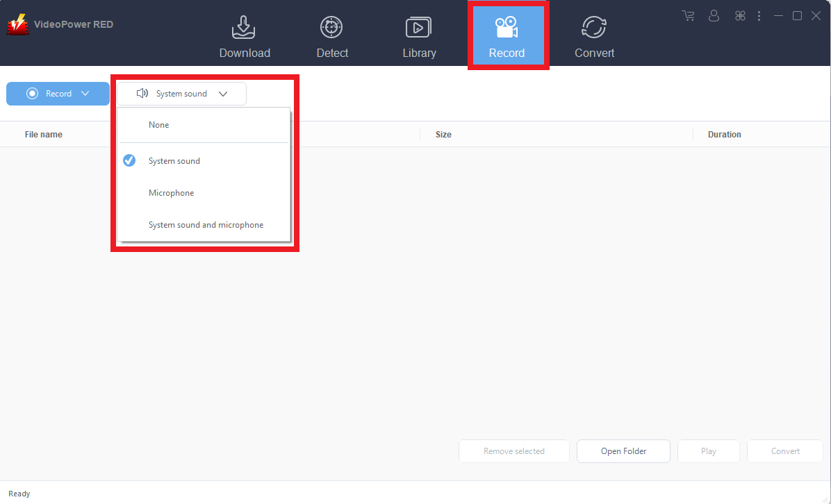831x504 pixels.
Task: Close the VideoPower RED window
Action: [x=816, y=16]
